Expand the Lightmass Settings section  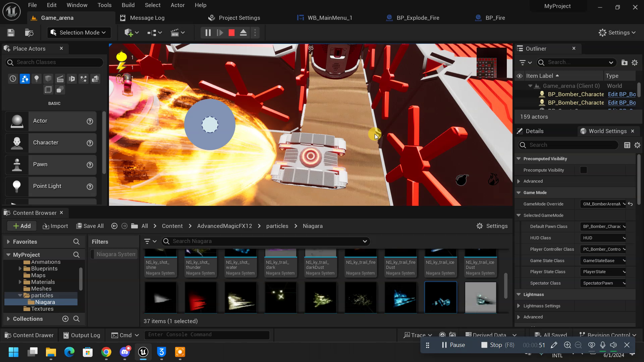pyautogui.click(x=519, y=306)
